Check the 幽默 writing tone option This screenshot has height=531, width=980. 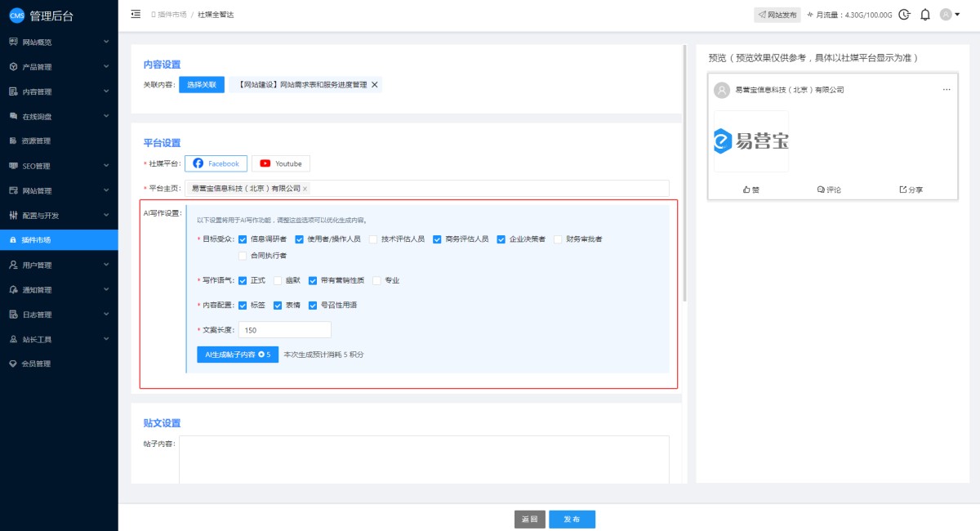(278, 280)
